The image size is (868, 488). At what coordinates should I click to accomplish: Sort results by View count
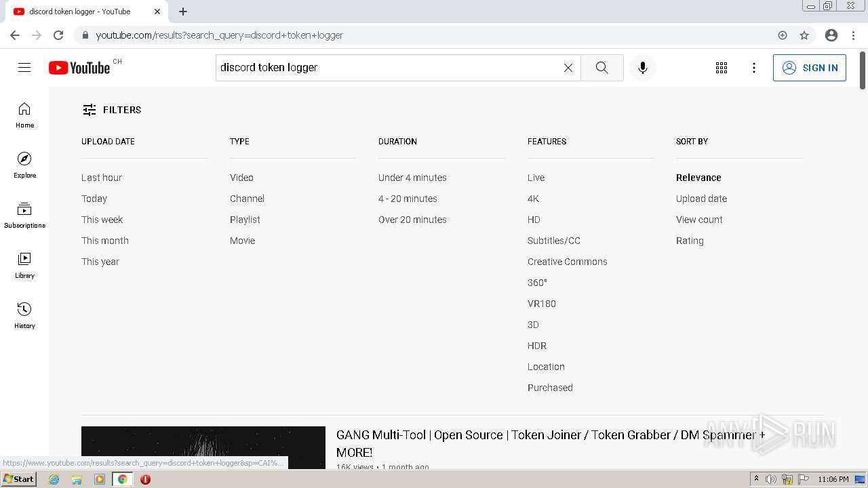coord(699,220)
